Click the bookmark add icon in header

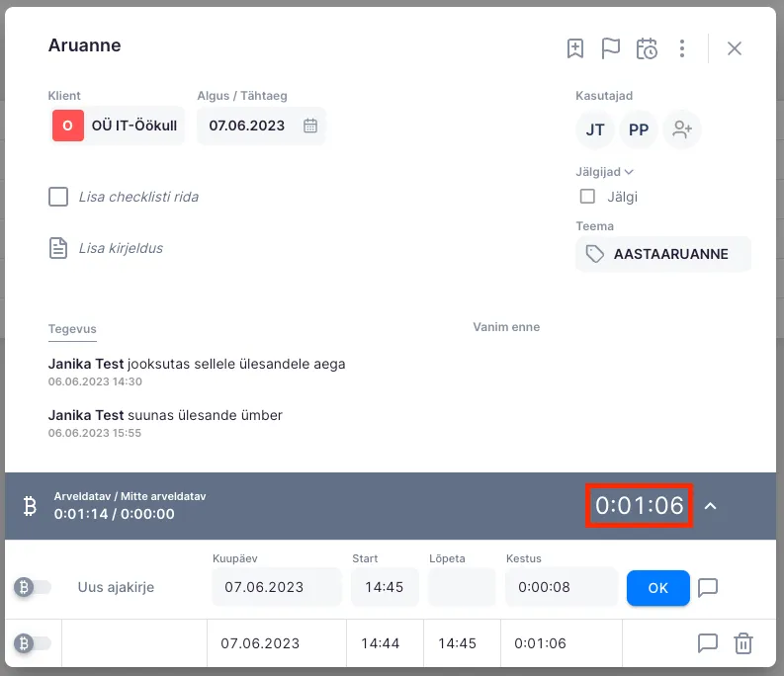[x=575, y=48]
